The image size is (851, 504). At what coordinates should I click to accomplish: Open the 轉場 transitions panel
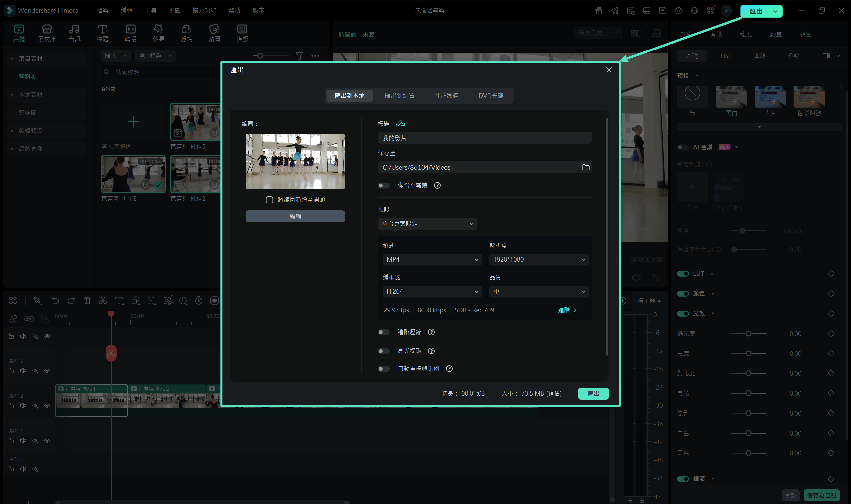(130, 33)
